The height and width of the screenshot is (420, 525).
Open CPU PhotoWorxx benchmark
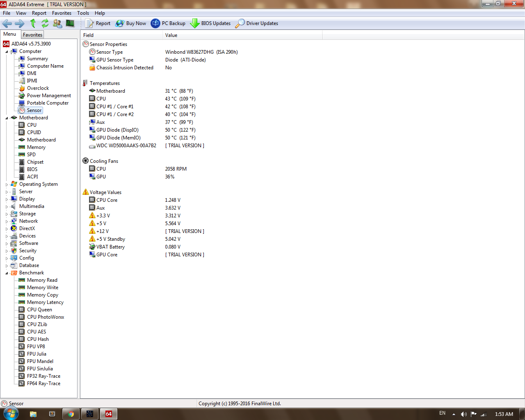(46, 317)
